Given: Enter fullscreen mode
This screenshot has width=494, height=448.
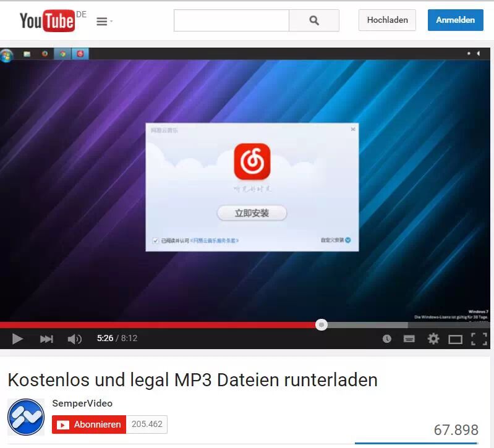Looking at the screenshot, I should [x=479, y=339].
